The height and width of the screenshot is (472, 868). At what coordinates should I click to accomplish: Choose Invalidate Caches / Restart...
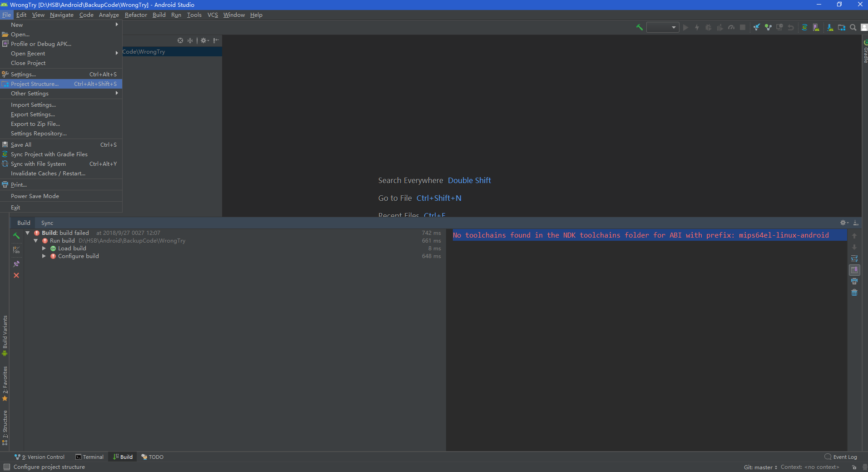click(x=61, y=174)
